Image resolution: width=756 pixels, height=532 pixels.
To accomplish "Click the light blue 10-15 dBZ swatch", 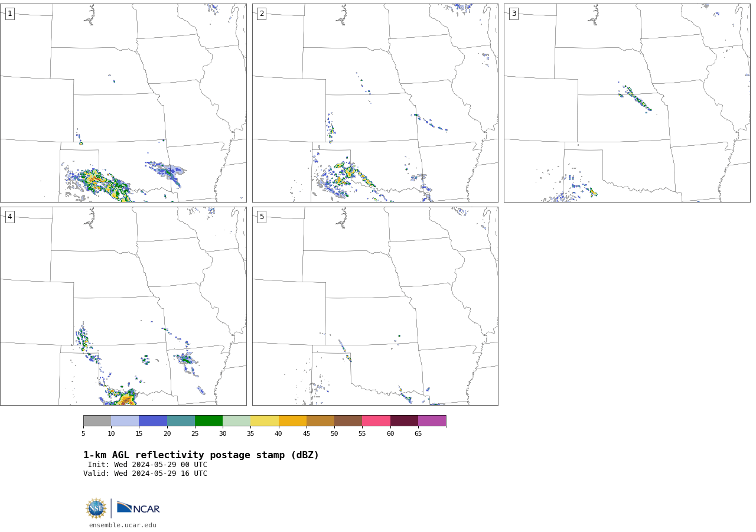I will coord(125,420).
